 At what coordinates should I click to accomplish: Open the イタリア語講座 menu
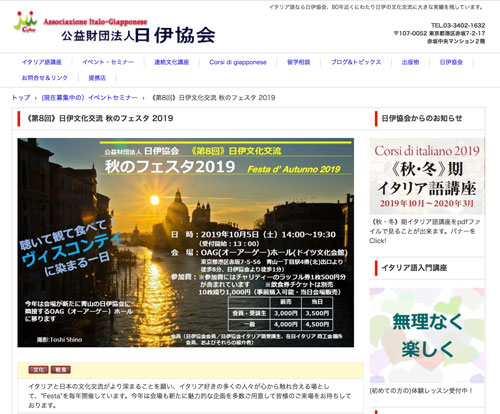(x=42, y=62)
